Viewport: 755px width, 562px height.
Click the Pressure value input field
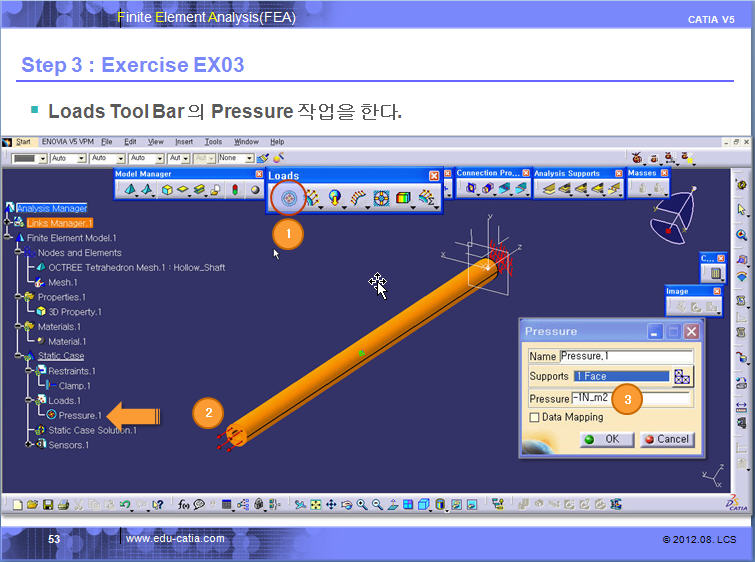pos(626,398)
